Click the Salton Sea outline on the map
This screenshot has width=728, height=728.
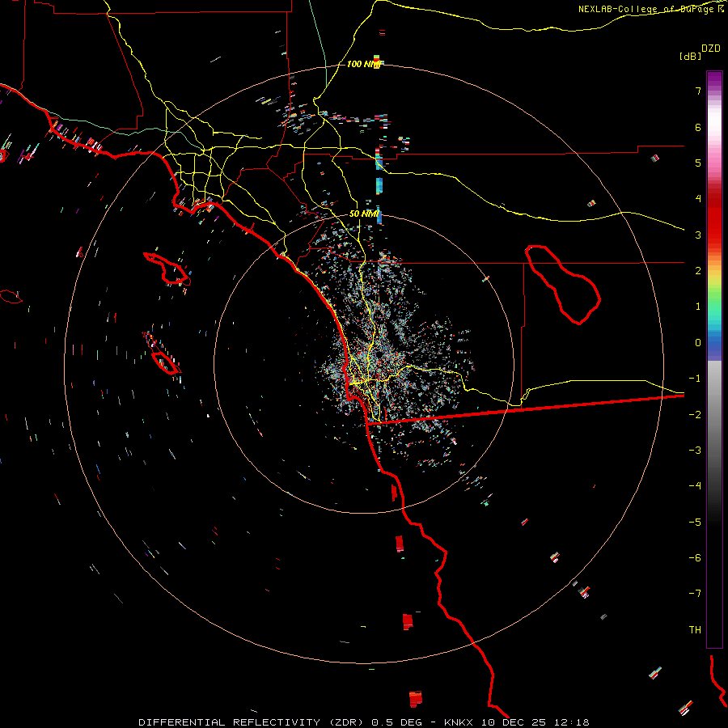click(563, 284)
